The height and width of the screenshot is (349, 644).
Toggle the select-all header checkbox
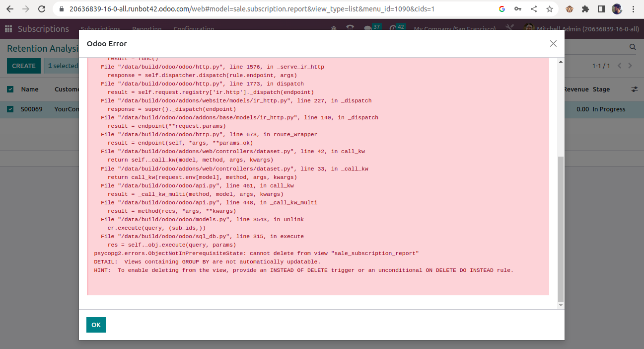[10, 89]
